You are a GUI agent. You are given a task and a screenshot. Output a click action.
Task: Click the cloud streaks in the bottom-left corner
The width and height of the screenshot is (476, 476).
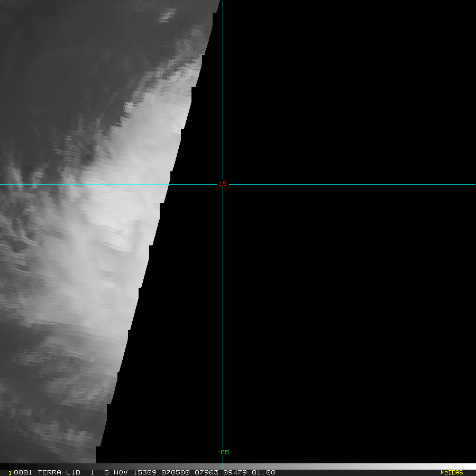[x=32, y=423]
